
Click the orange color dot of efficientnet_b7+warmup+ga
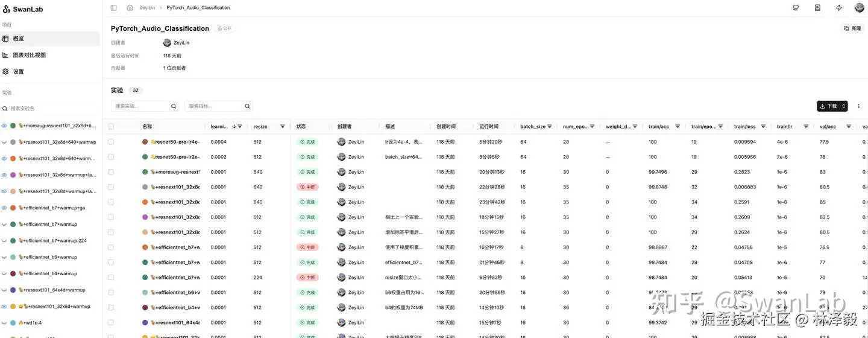tap(13, 208)
